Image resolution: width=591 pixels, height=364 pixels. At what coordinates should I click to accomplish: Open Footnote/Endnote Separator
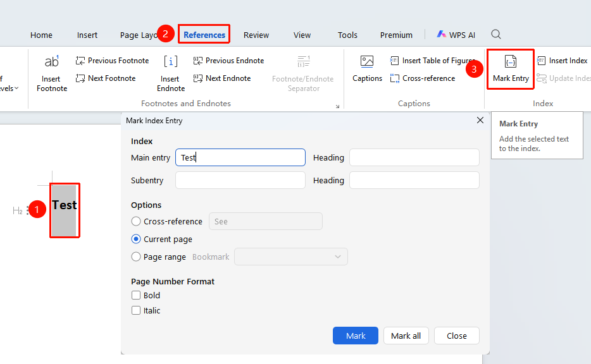(x=303, y=74)
